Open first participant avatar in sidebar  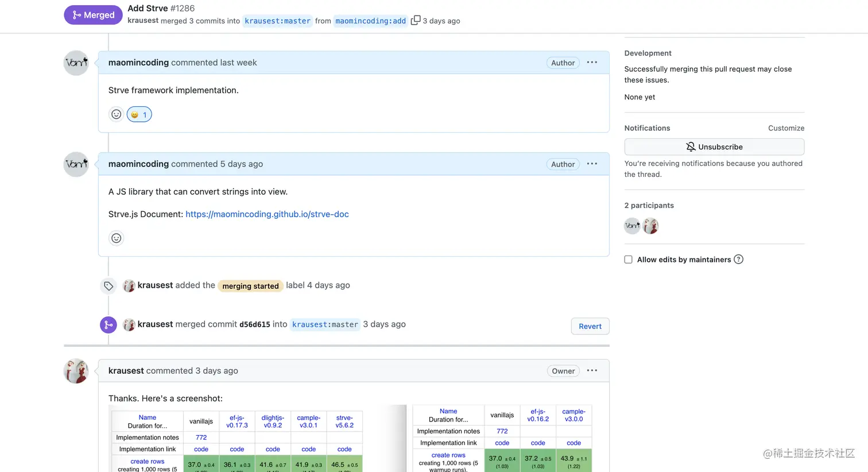(x=632, y=226)
